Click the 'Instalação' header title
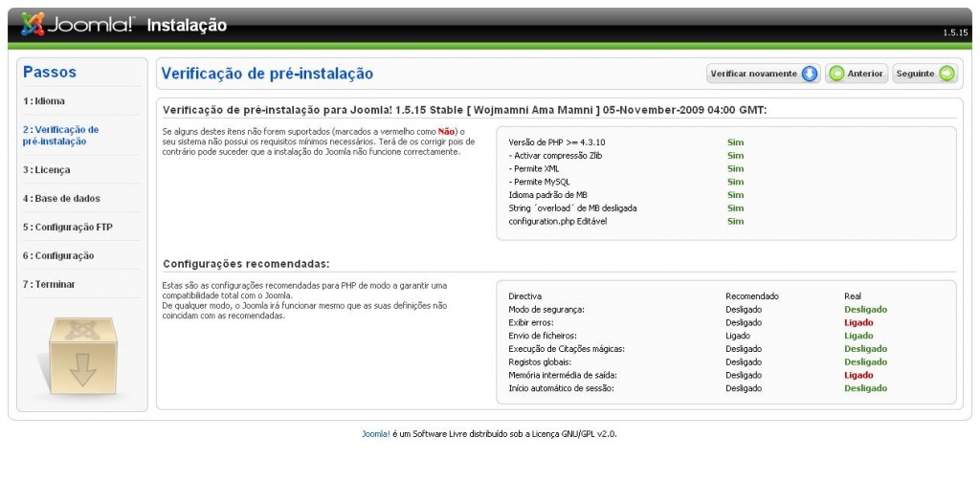The image size is (980, 481). click(187, 26)
